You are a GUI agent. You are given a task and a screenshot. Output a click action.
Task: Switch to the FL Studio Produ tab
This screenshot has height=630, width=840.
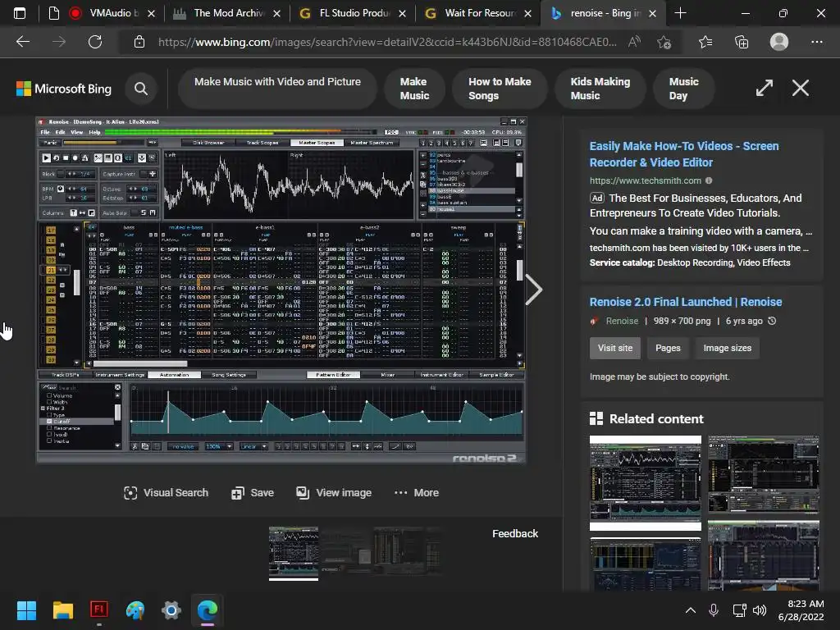353,13
